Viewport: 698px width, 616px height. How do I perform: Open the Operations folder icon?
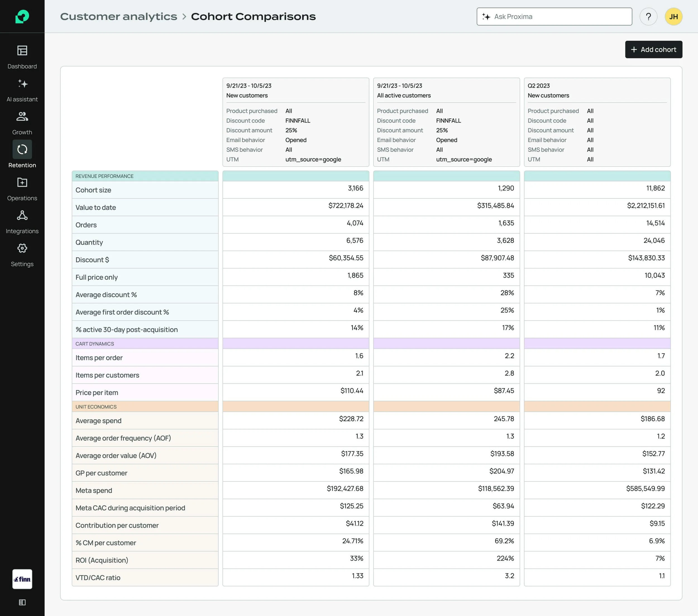coord(22,182)
